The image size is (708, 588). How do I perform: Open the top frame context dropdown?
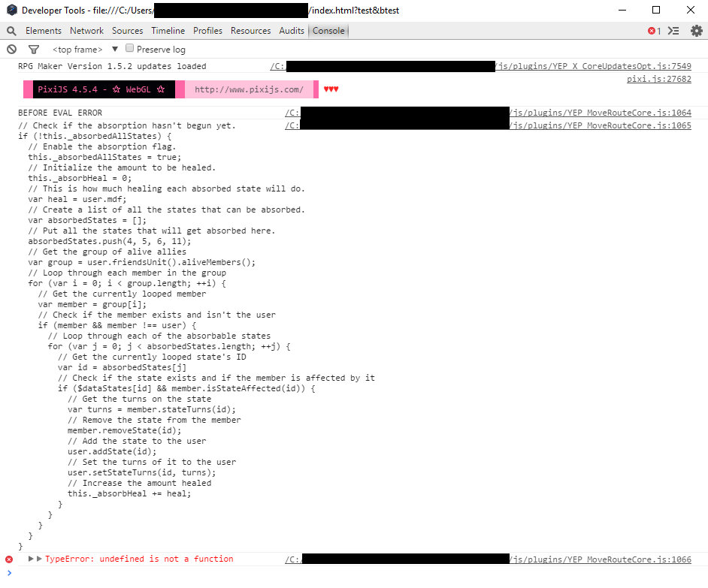(x=86, y=50)
